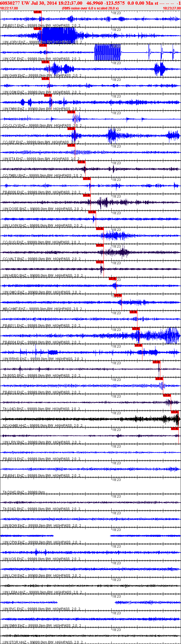Click red pick flag on UW LKVW trace

point(92,212)
